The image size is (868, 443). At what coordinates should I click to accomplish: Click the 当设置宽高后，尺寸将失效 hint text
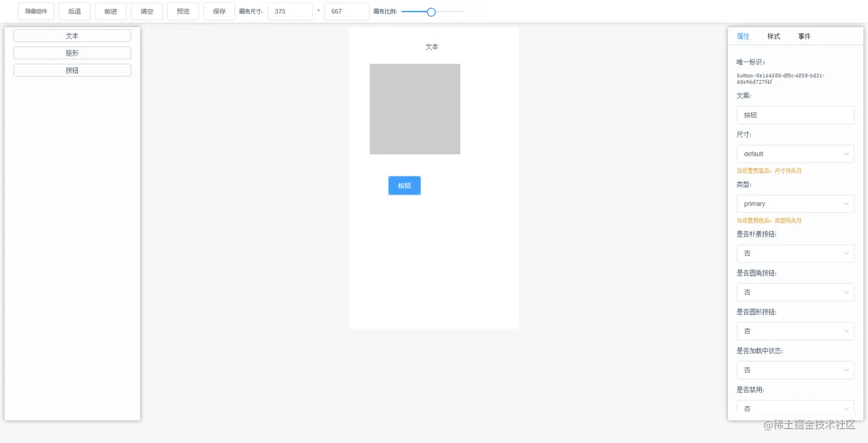(x=769, y=171)
